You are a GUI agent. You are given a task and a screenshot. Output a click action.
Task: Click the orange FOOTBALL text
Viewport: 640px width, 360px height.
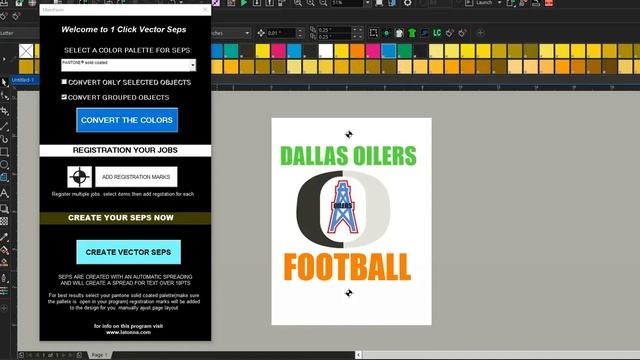click(x=347, y=267)
